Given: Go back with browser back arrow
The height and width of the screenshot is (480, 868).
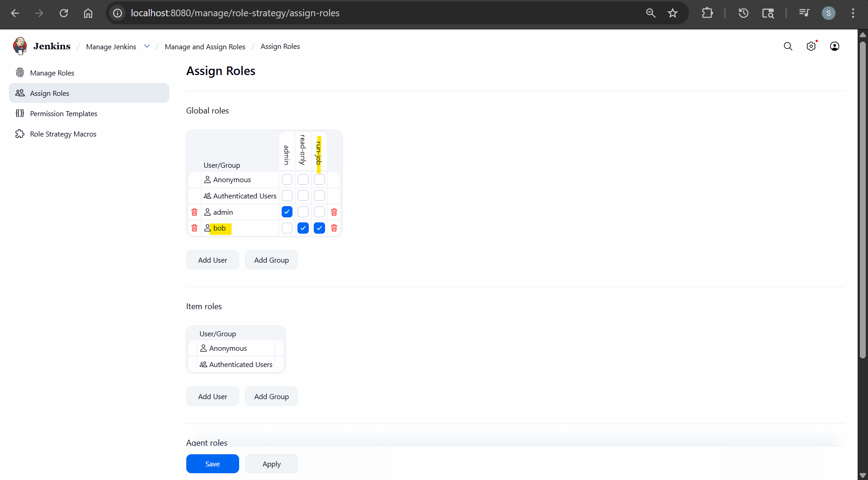Looking at the screenshot, I should pyautogui.click(x=15, y=13).
